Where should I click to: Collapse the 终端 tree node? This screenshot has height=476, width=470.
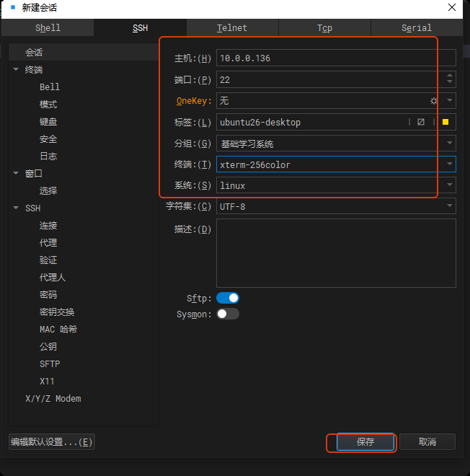point(16,69)
